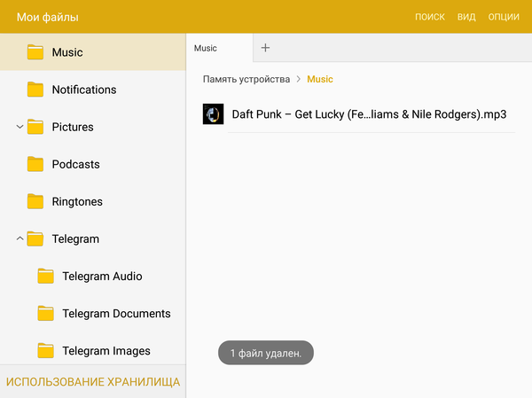Viewport: 532px width, 398px height.
Task: Open ПОИСК search in header
Action: (x=430, y=17)
